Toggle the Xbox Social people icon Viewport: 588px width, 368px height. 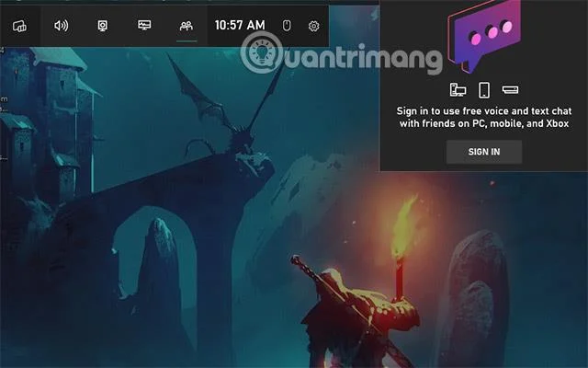pyautogui.click(x=187, y=26)
